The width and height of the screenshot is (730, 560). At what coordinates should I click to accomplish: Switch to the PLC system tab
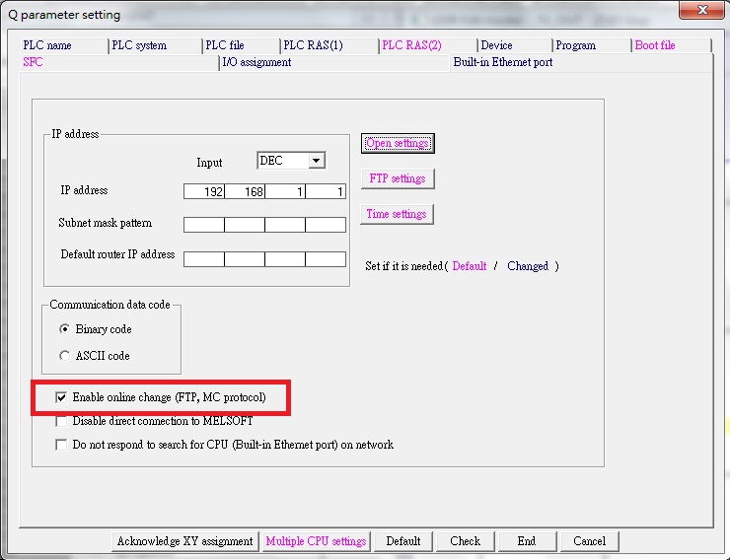[x=153, y=45]
